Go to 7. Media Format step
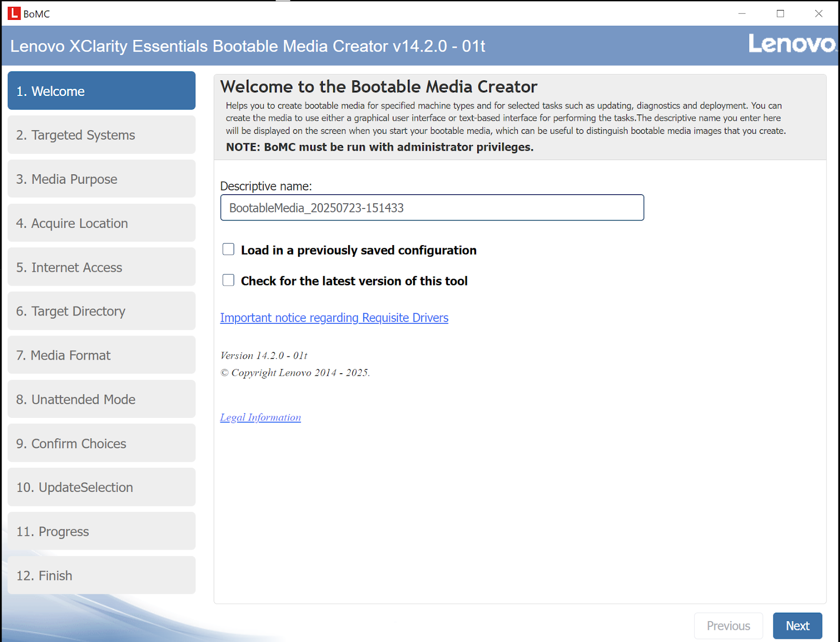The height and width of the screenshot is (642, 840). coord(101,355)
